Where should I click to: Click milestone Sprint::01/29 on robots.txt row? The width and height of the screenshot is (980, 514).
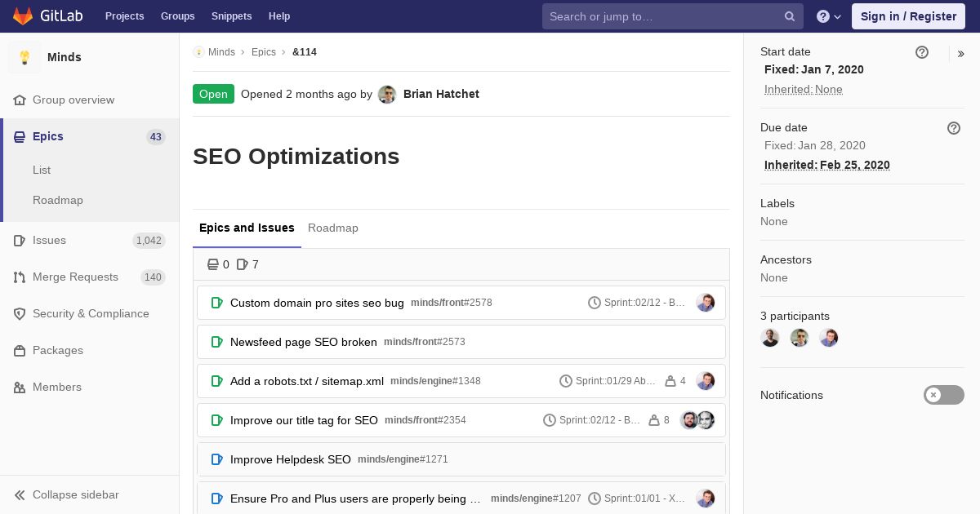tap(608, 381)
